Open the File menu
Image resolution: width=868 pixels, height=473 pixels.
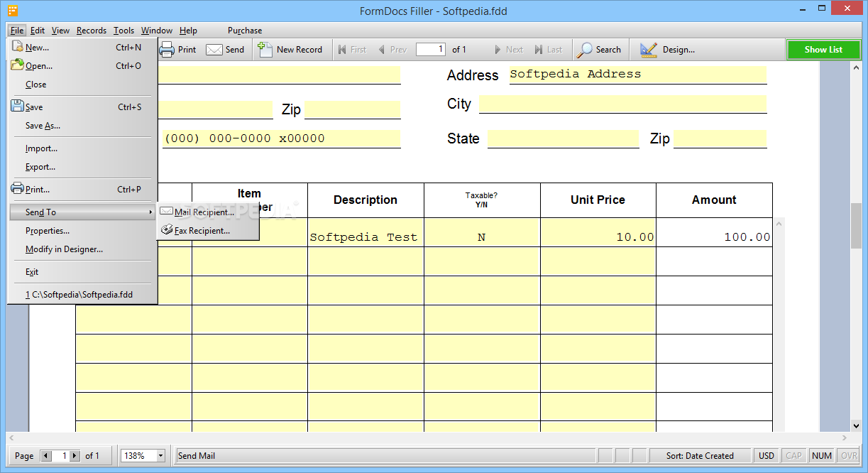[17, 31]
